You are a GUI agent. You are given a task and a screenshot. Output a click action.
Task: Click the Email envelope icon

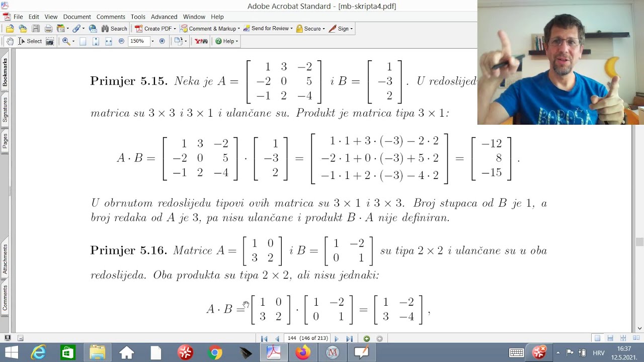tap(93, 29)
